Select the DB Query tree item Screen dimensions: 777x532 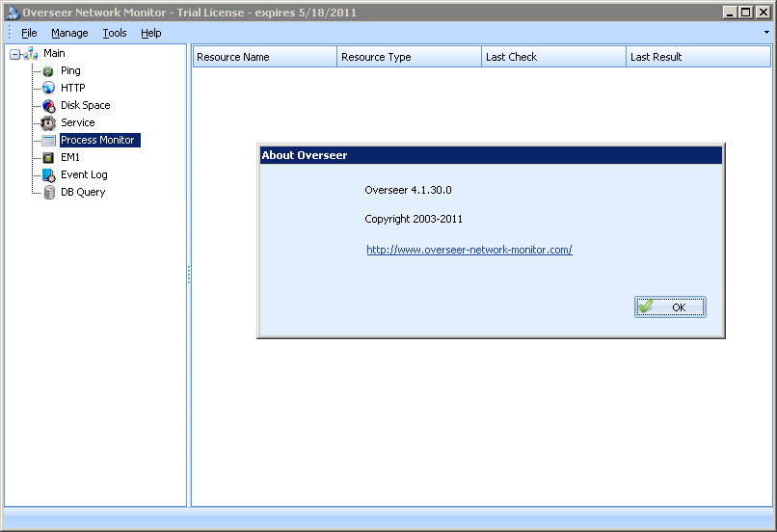pyautogui.click(x=83, y=192)
